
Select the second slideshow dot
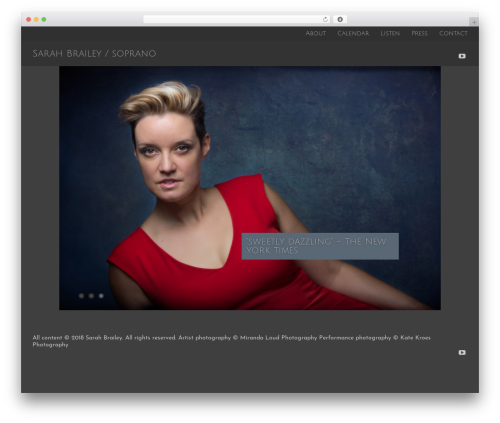coord(91,296)
